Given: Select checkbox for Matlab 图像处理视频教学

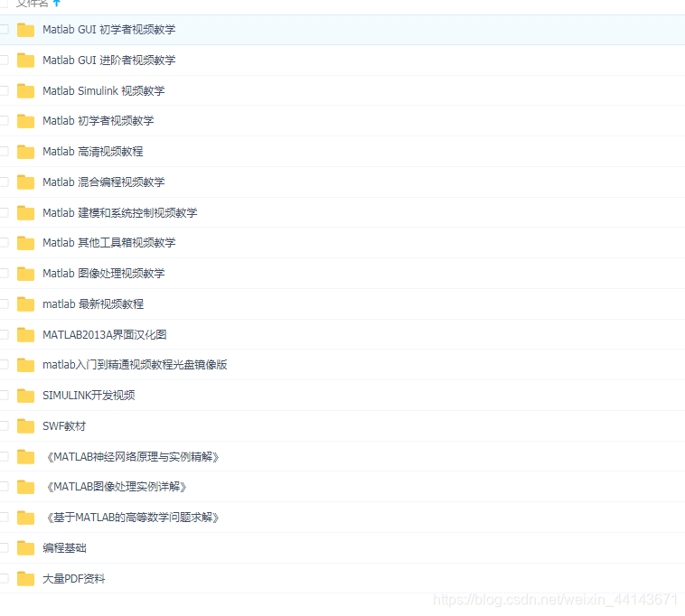Looking at the screenshot, I should click(4, 273).
